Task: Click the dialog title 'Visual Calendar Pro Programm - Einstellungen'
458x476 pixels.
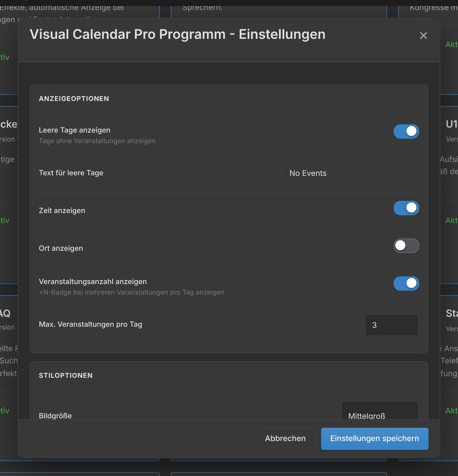Action: point(177,34)
